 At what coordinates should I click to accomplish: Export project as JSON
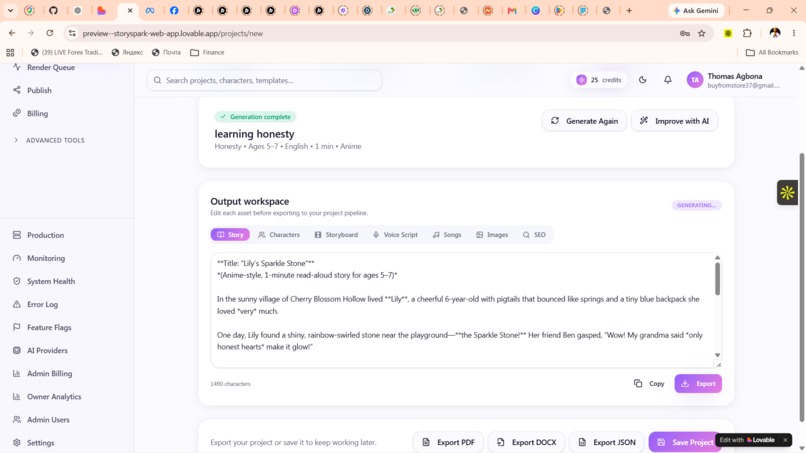click(x=607, y=442)
